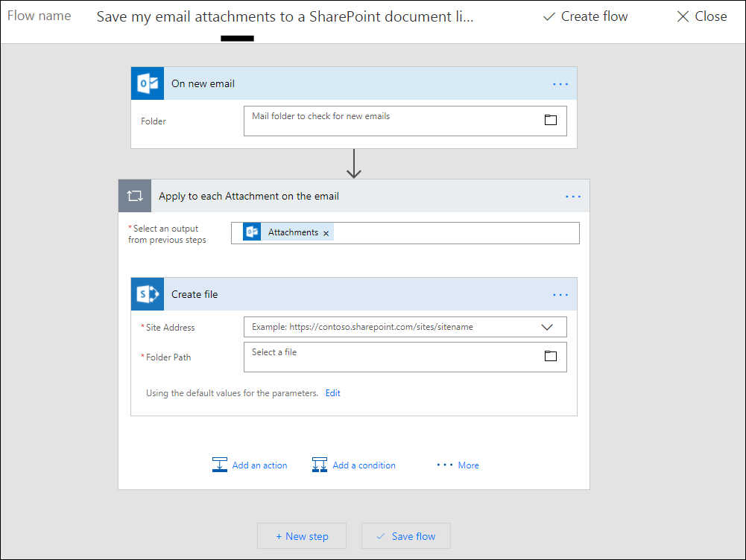Collapse the Create file header

[354, 294]
